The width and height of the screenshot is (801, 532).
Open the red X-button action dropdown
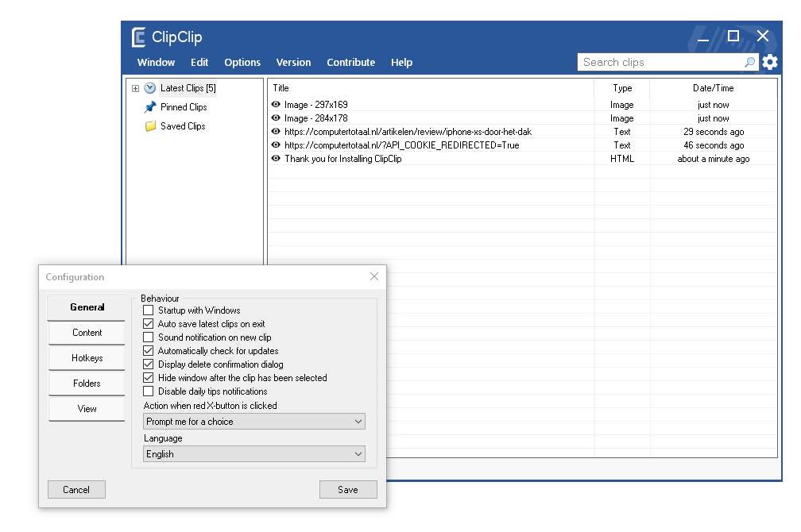click(x=254, y=422)
